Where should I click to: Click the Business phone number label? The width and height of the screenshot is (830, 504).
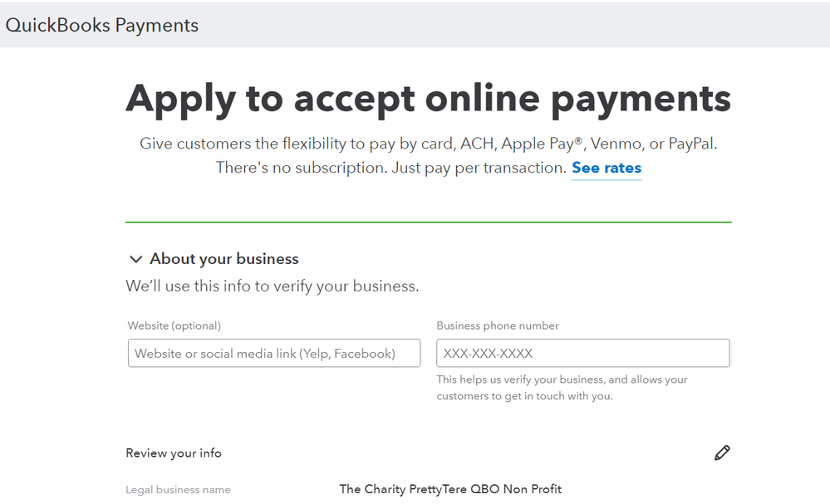click(498, 325)
